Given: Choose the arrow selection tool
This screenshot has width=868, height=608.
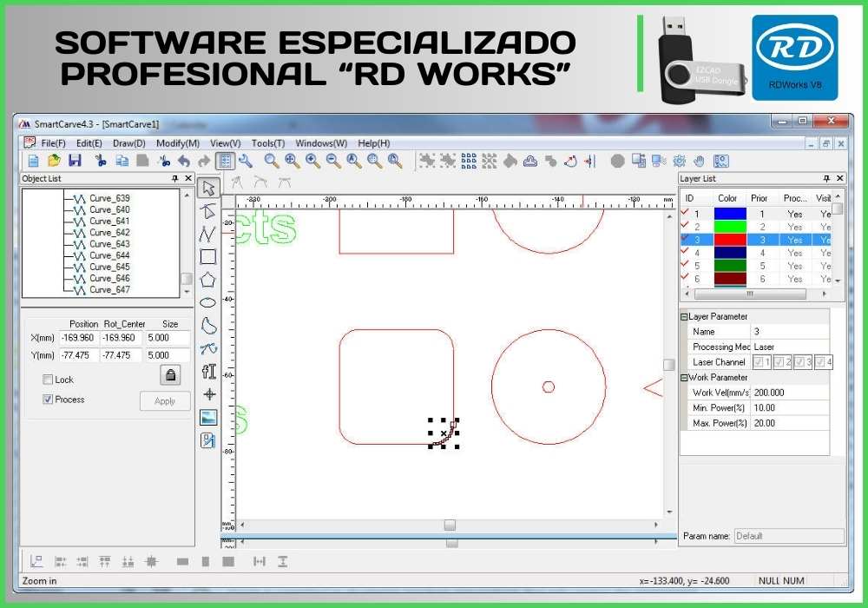Looking at the screenshot, I should pos(208,188).
